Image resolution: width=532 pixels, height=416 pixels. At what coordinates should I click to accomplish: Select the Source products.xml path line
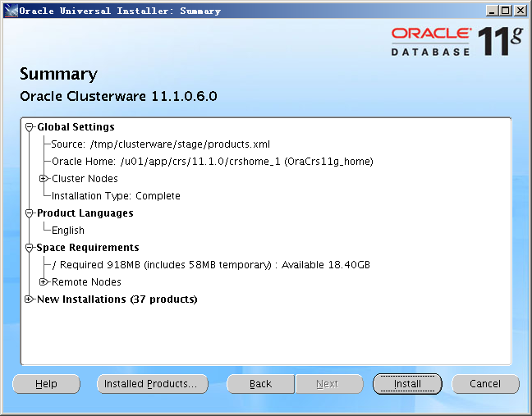[x=160, y=144]
